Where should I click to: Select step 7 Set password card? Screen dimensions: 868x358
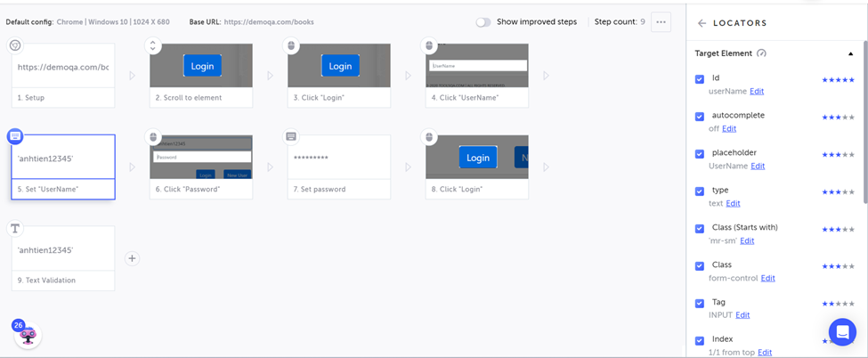pyautogui.click(x=339, y=167)
